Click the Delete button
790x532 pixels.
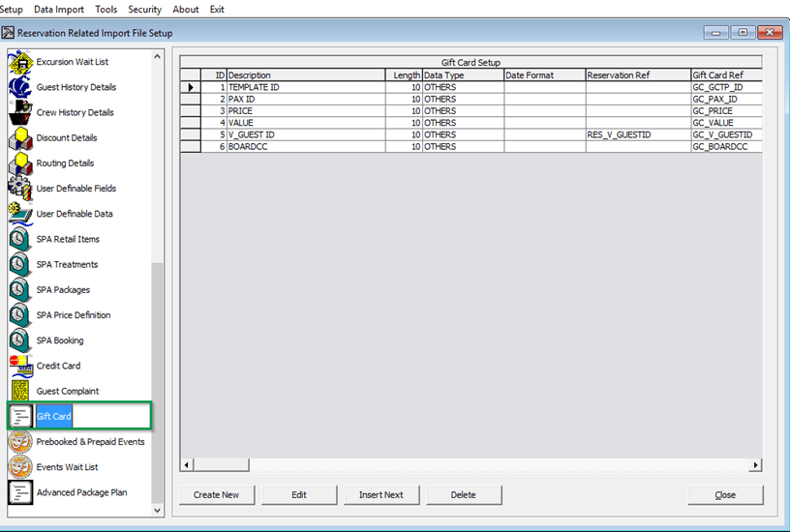click(x=464, y=494)
